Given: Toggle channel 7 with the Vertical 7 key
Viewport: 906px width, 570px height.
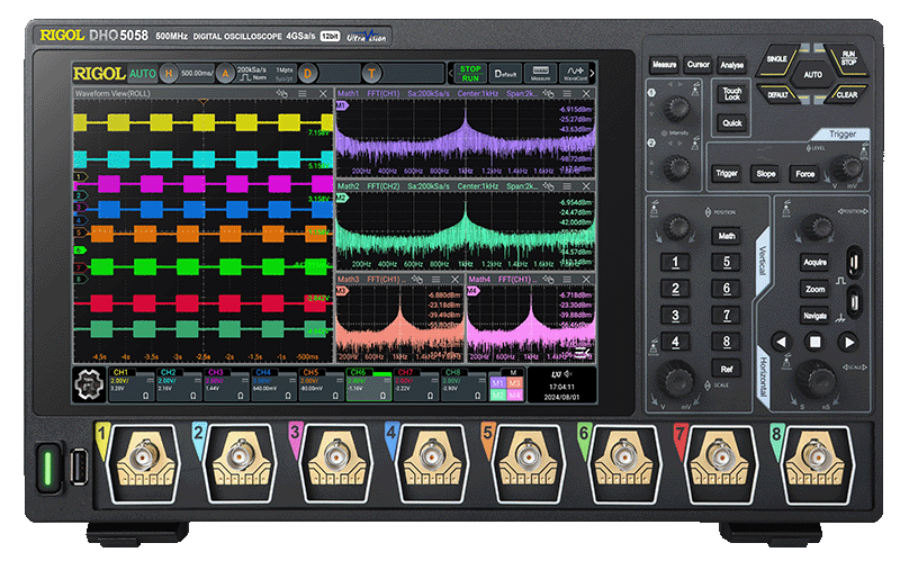Looking at the screenshot, I should click(726, 316).
